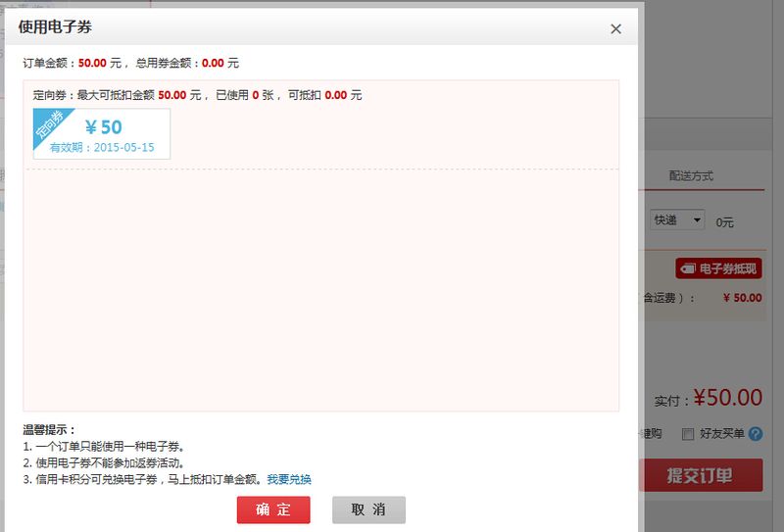
Task: Select the ¥50 coupon card
Action: (x=102, y=133)
